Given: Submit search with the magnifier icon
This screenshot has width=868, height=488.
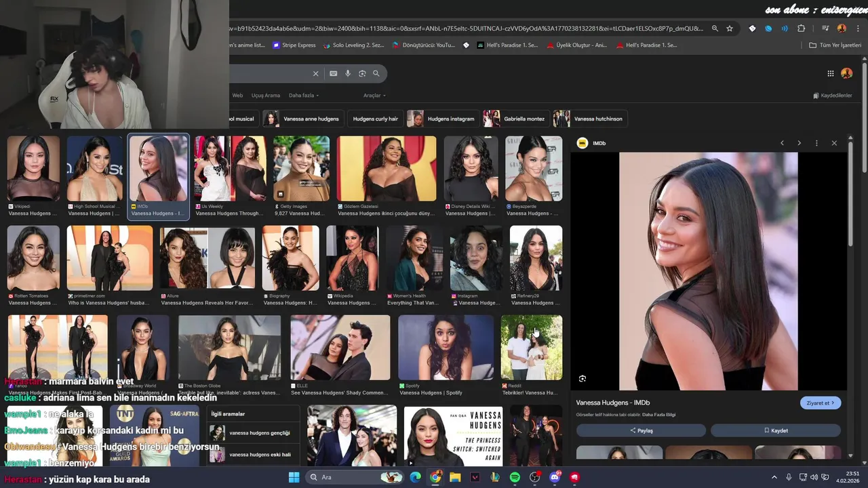Looking at the screenshot, I should coord(376,73).
